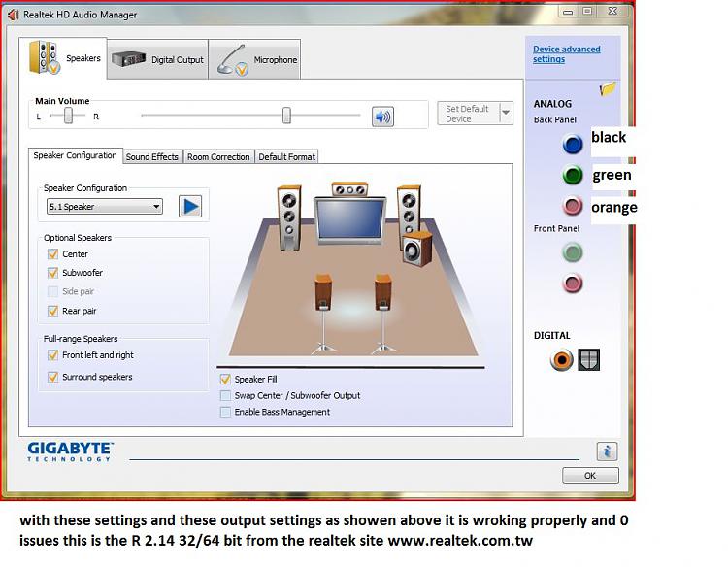Click the front left speaker graphic

pyautogui.click(x=289, y=217)
